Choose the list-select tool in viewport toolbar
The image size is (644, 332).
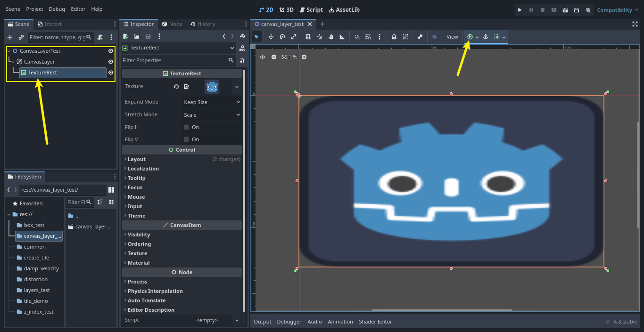pyautogui.click(x=308, y=37)
